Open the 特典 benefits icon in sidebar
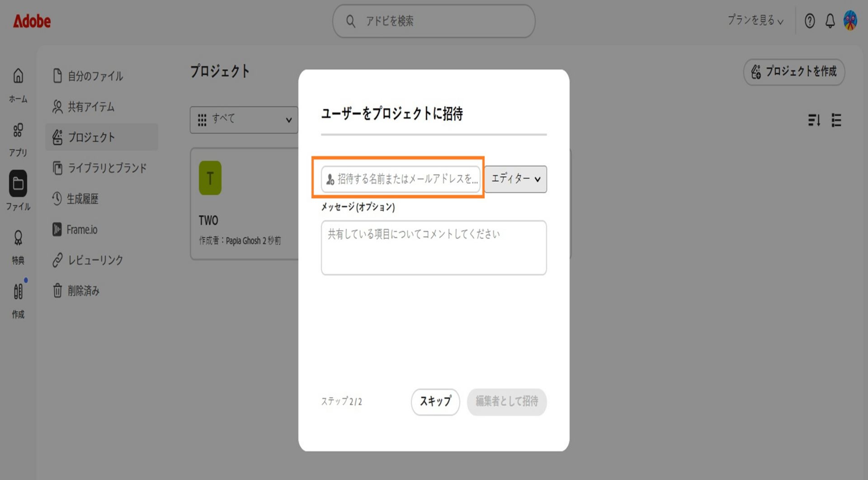This screenshot has height=480, width=868. 18,238
